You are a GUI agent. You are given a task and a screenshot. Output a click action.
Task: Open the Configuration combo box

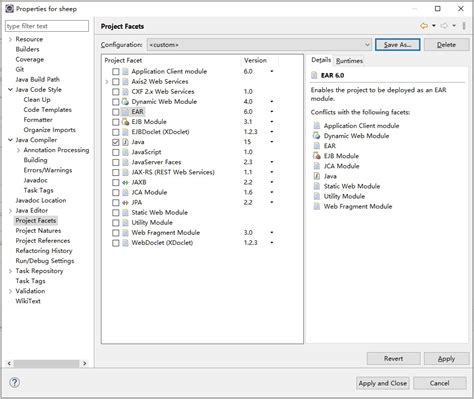259,45
